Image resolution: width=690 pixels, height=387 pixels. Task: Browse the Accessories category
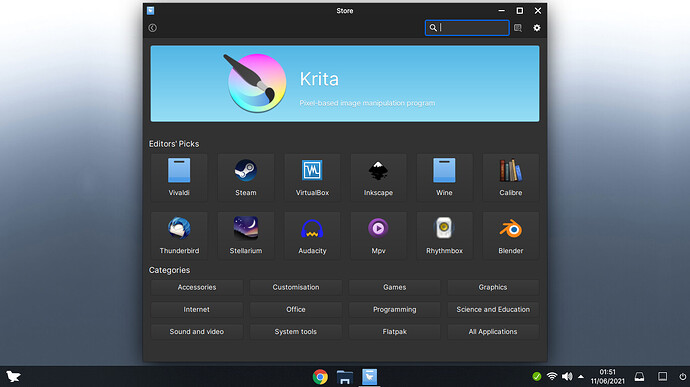pyautogui.click(x=197, y=287)
